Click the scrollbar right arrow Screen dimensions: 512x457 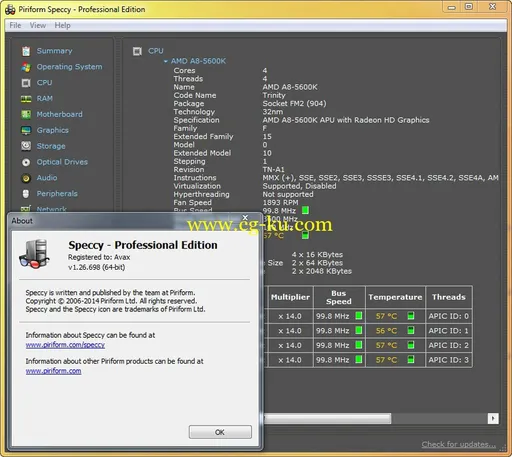point(493,418)
